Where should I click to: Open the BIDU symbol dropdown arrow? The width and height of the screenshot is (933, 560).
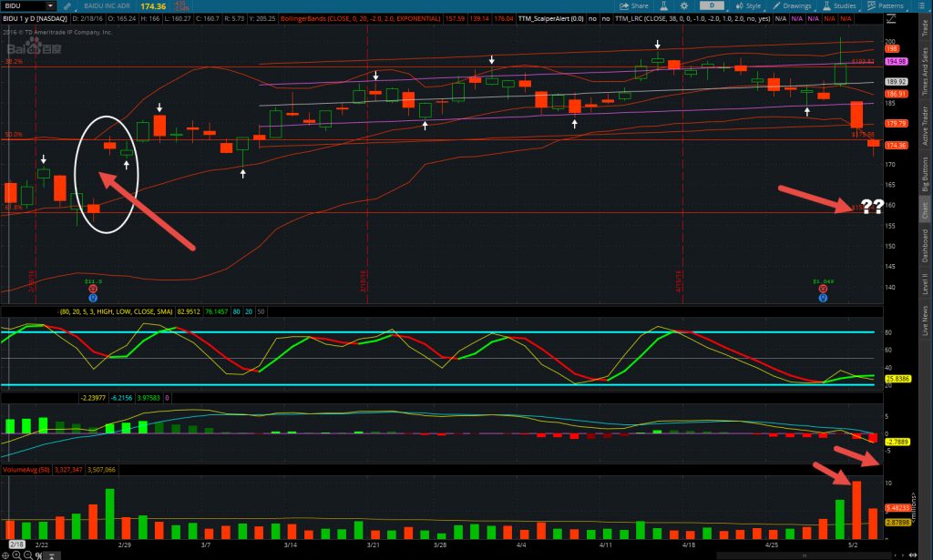[x=51, y=6]
